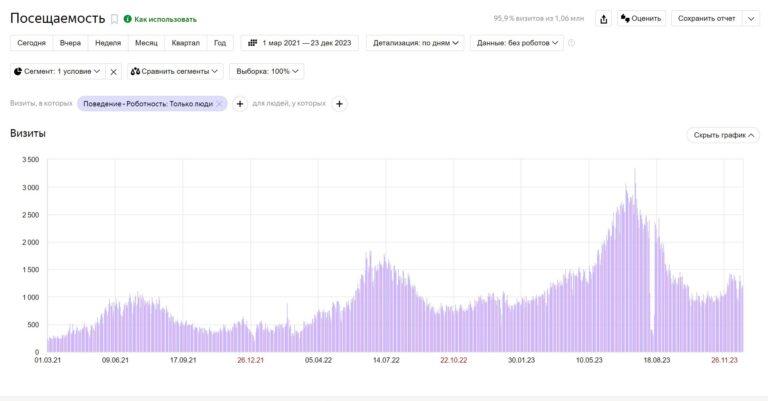Screen dimensions: 768x401
Task: Select the Сегодня period tab
Action: point(31,43)
